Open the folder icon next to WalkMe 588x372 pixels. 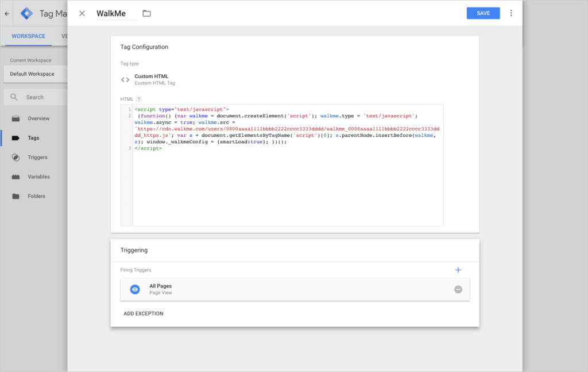[146, 13]
